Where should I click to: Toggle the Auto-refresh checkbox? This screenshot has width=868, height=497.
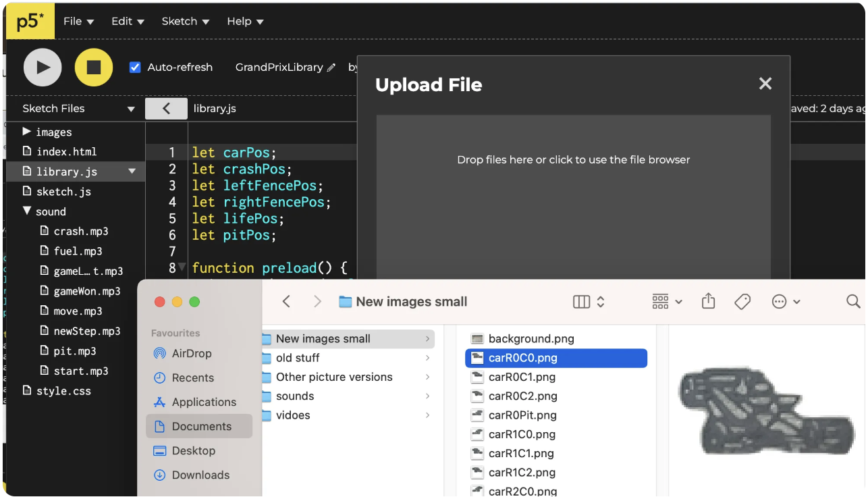[135, 68]
